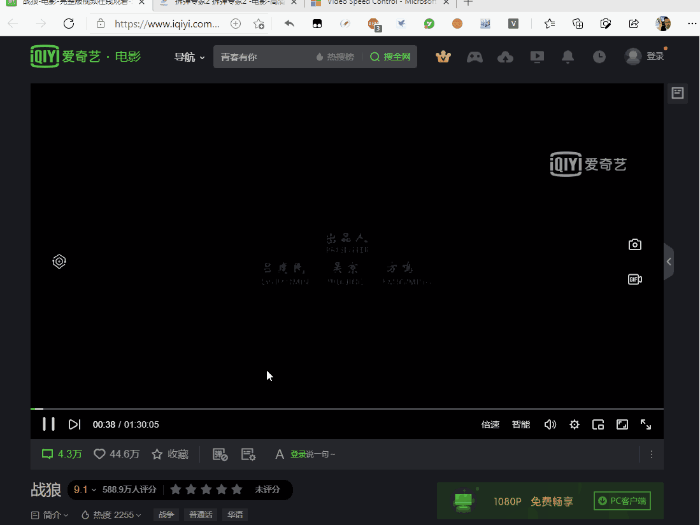Open the danmaku font style (A) option
This screenshot has width=700, height=525.
click(279, 454)
